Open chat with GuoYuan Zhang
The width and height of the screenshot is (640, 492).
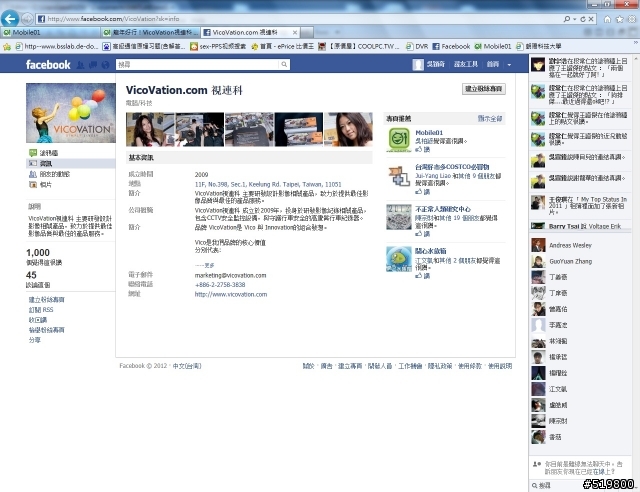point(580,261)
